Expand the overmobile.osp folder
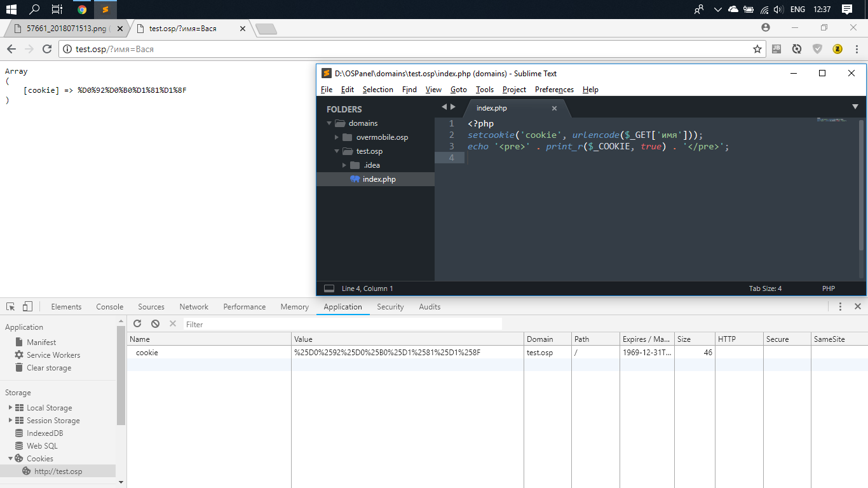 tap(337, 137)
